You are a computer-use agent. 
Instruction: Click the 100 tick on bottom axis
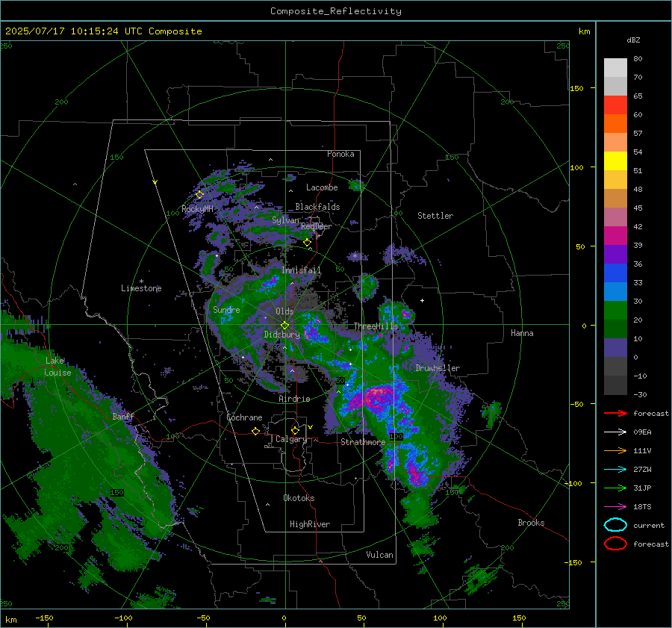tap(440, 618)
